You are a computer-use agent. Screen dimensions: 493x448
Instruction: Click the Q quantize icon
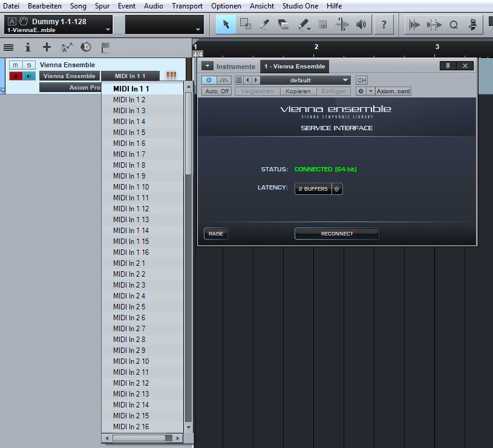(454, 25)
